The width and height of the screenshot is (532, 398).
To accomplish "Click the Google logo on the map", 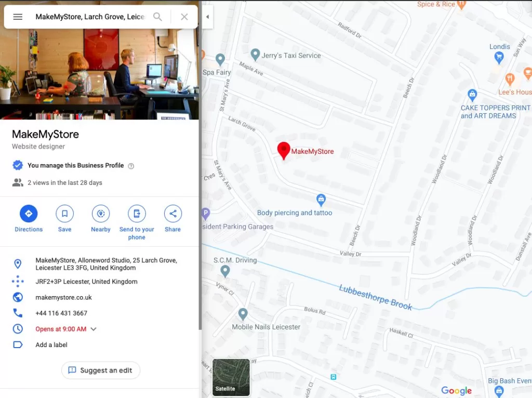I will 456,390.
